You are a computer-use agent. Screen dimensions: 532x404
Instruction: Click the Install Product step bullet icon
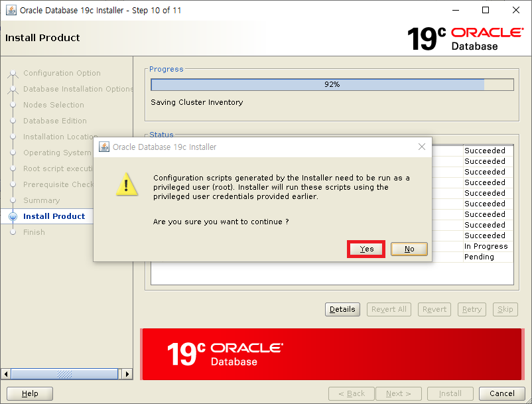point(13,216)
